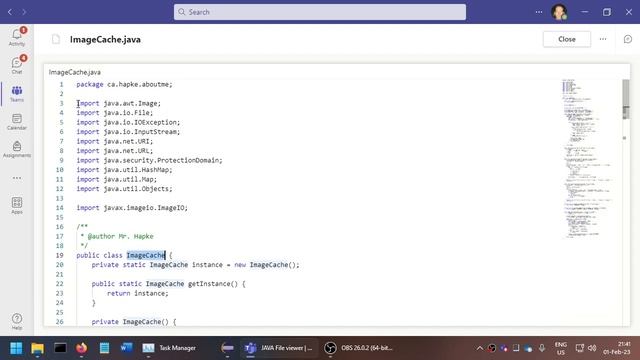Open the Apps store in sidebar

click(x=17, y=205)
